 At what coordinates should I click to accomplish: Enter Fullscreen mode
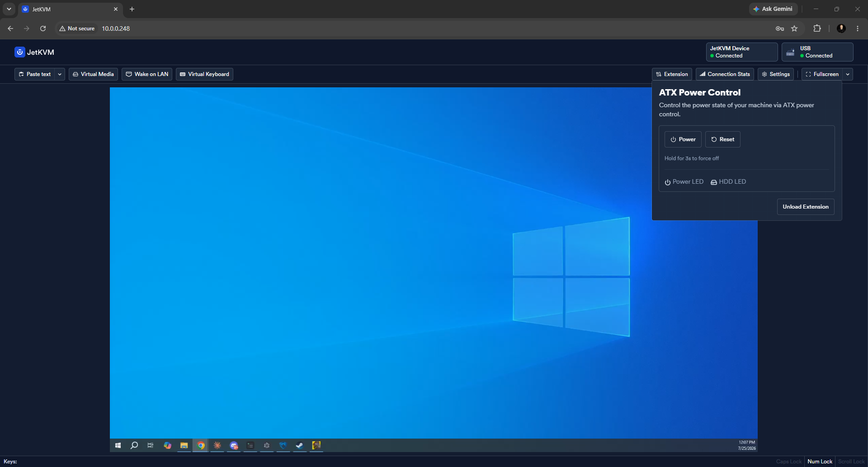[822, 74]
